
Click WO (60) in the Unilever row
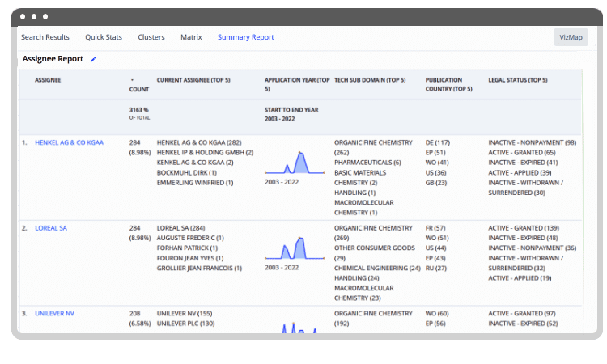tap(437, 314)
